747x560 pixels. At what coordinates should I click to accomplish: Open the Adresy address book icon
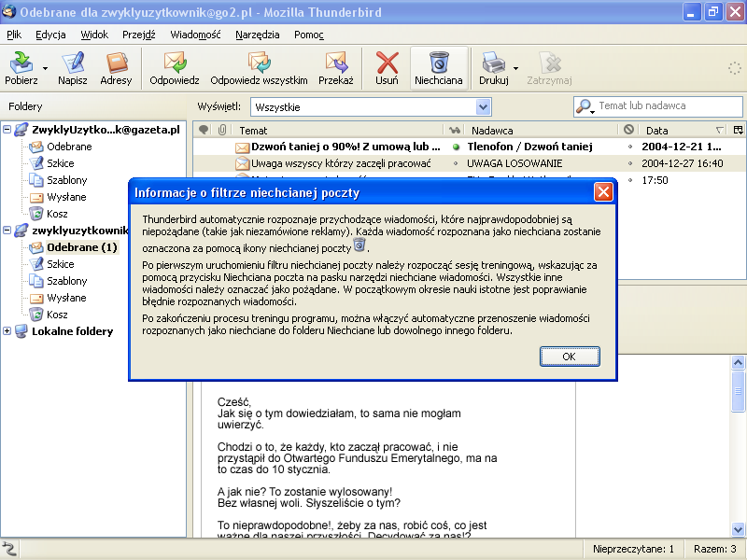(x=116, y=63)
